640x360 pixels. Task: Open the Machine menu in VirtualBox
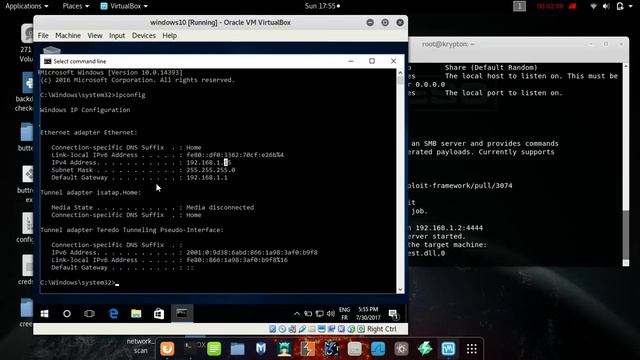[x=68, y=36]
